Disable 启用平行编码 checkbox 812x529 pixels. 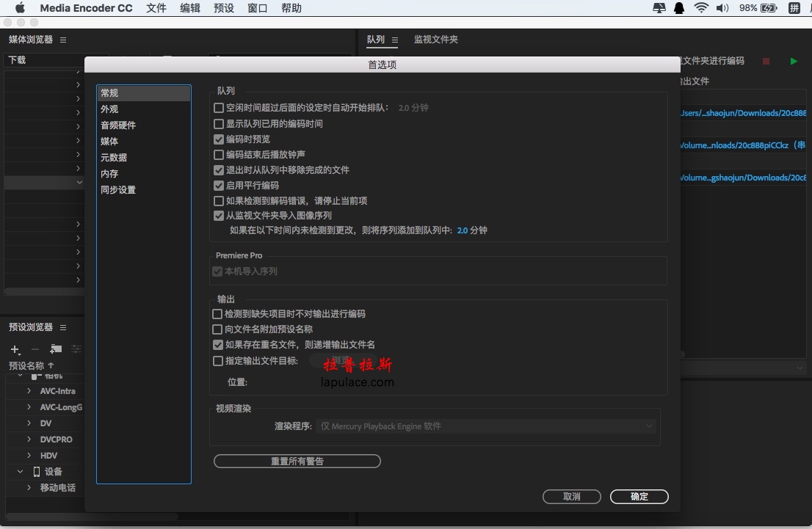pyautogui.click(x=219, y=186)
